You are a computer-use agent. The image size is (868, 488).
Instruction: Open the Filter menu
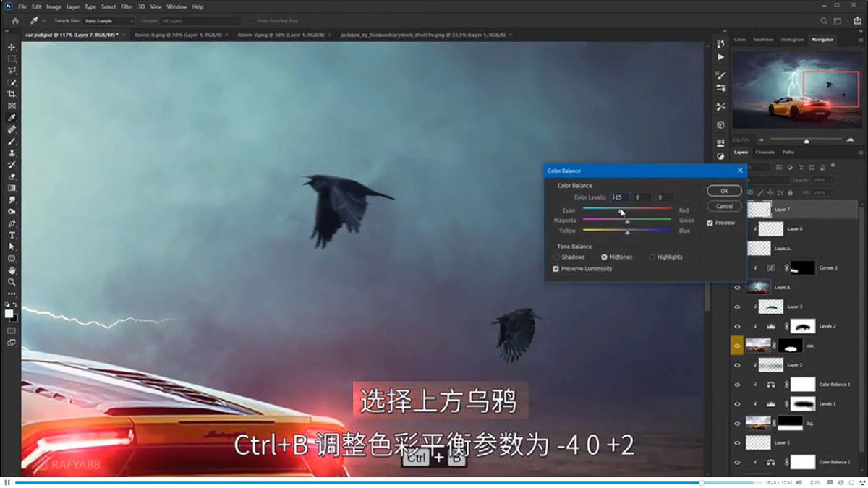[x=128, y=6]
